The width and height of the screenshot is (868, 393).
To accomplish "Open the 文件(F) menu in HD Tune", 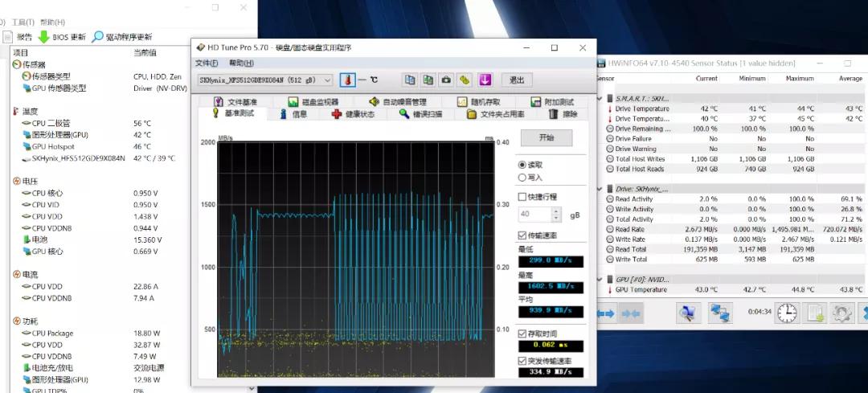I will [x=207, y=63].
